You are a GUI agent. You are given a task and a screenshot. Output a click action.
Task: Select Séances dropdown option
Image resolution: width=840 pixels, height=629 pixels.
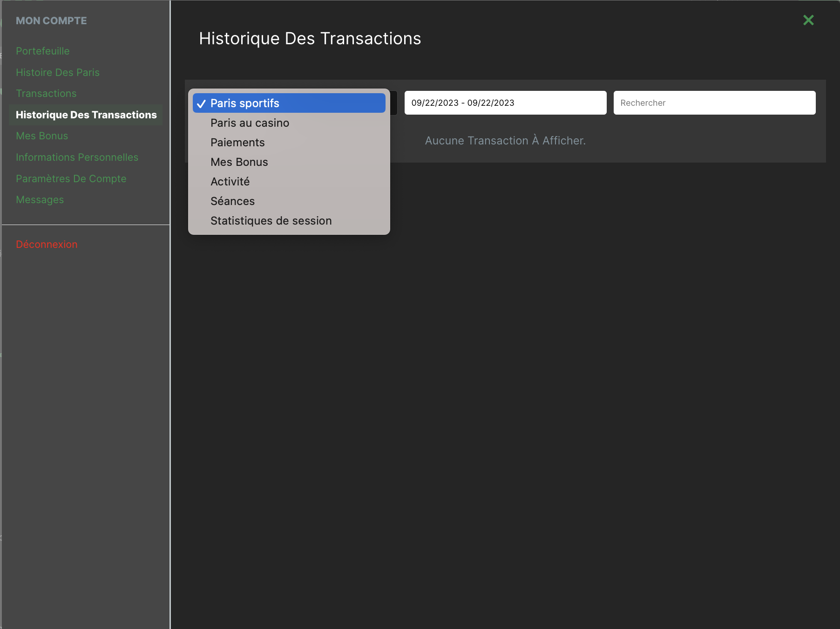tap(232, 201)
